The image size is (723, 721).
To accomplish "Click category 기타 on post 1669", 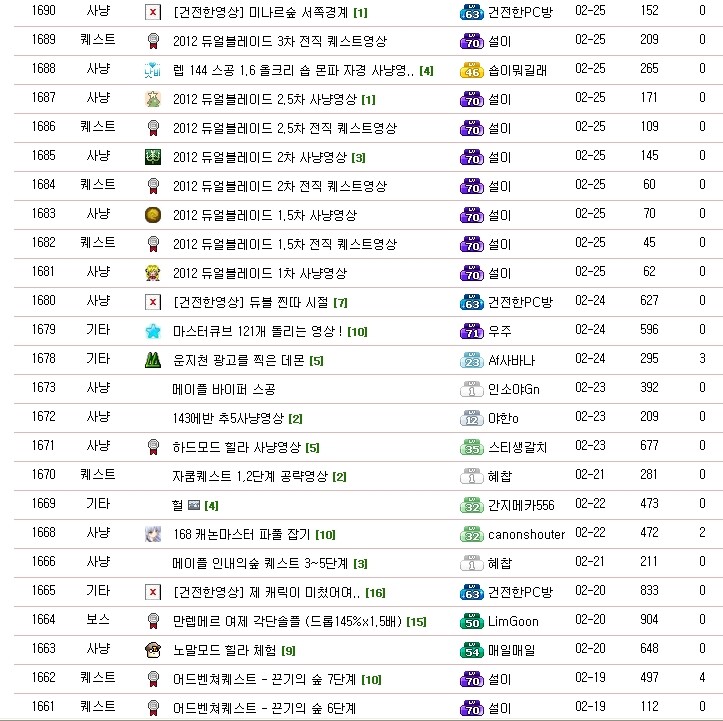I will [98, 503].
